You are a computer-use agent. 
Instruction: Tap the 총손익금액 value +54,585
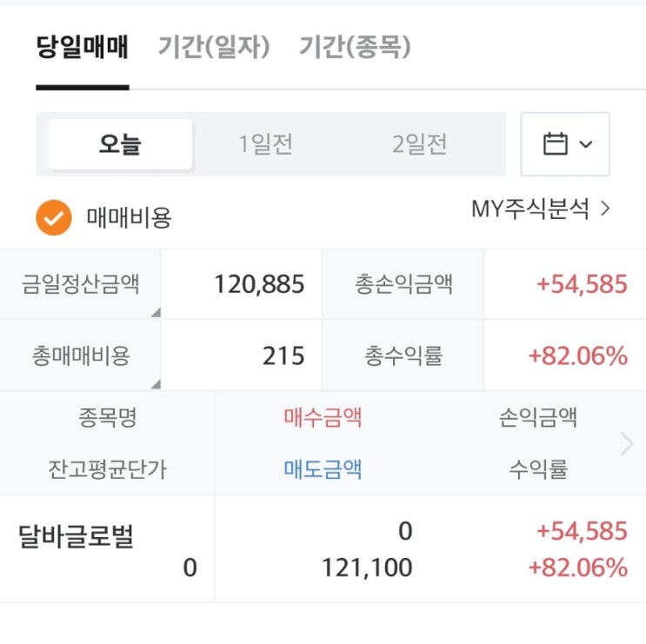(582, 284)
